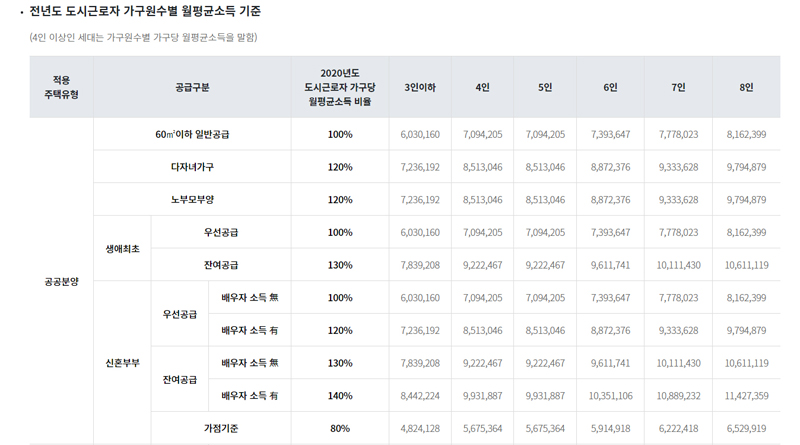Click the 8인 column header
The height and width of the screenshot is (445, 800).
tap(746, 87)
